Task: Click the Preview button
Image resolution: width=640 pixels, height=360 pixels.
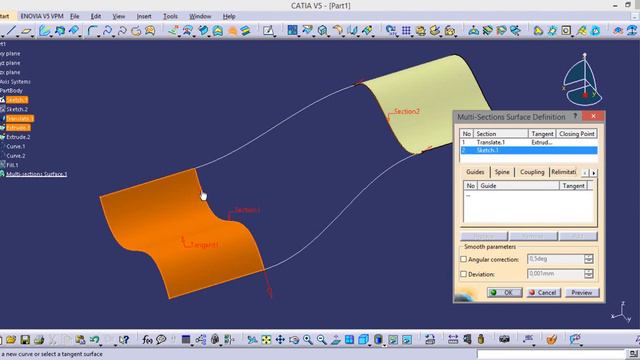Action: coord(582,293)
